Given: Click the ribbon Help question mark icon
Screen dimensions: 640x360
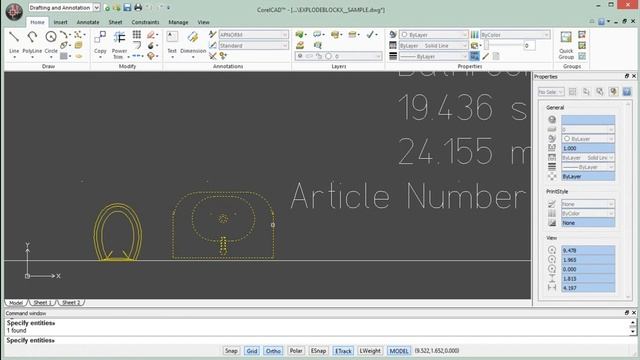Looking at the screenshot, I should (601, 22).
